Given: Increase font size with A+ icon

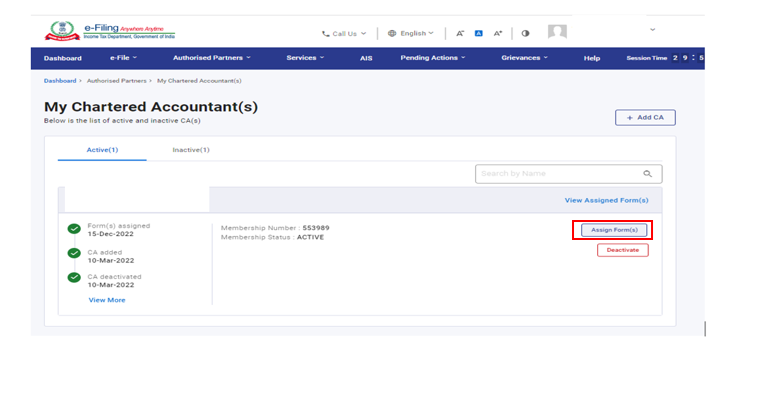Looking at the screenshot, I should 498,33.
